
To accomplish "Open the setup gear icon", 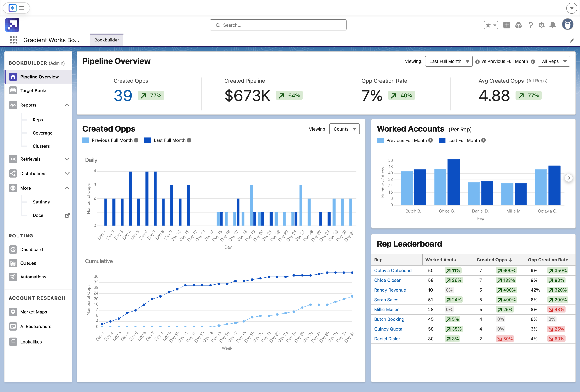I will coord(541,25).
